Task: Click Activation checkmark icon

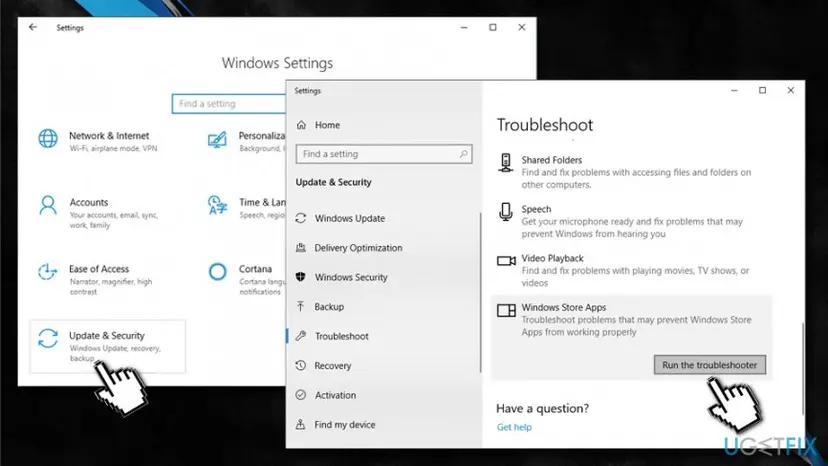Action: point(300,395)
